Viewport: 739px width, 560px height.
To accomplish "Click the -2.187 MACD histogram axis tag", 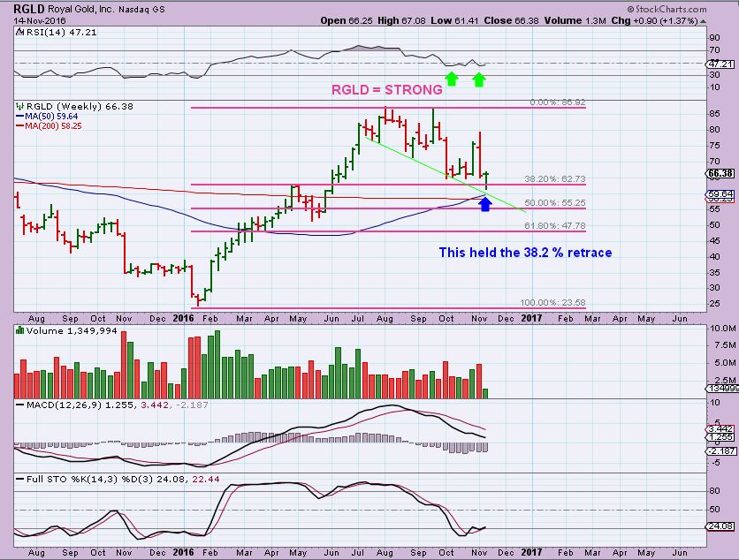I will [x=720, y=450].
